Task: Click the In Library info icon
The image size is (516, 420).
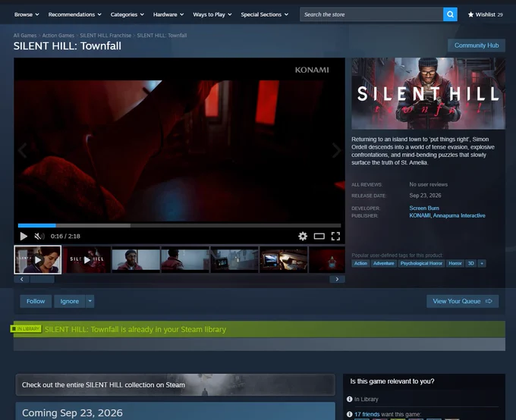Action: pyautogui.click(x=350, y=399)
